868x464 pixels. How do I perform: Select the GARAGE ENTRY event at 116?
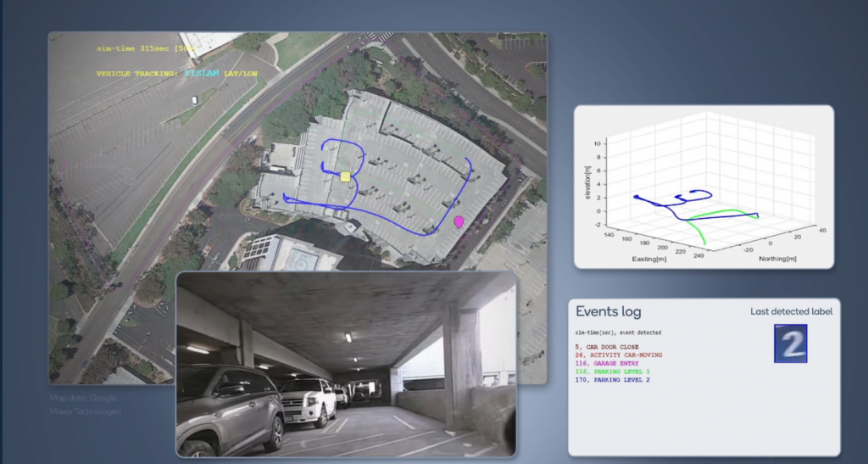609,363
